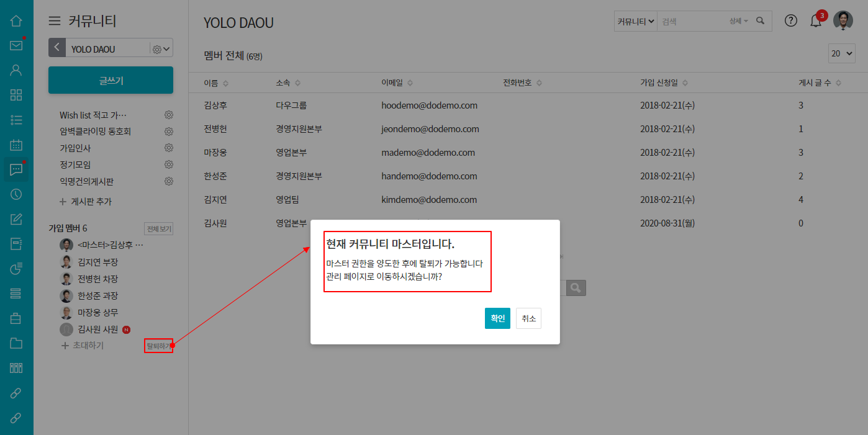The width and height of the screenshot is (868, 435).
Task: Sort the table by 이름 column
Action: pyautogui.click(x=216, y=83)
